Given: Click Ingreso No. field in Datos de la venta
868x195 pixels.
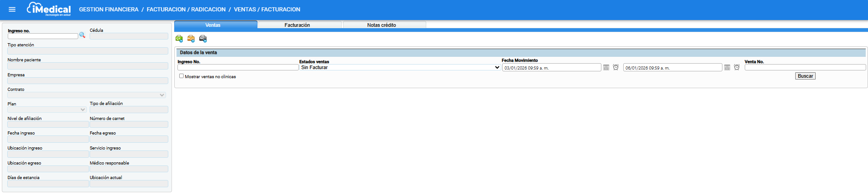Looking at the screenshot, I should tap(238, 67).
